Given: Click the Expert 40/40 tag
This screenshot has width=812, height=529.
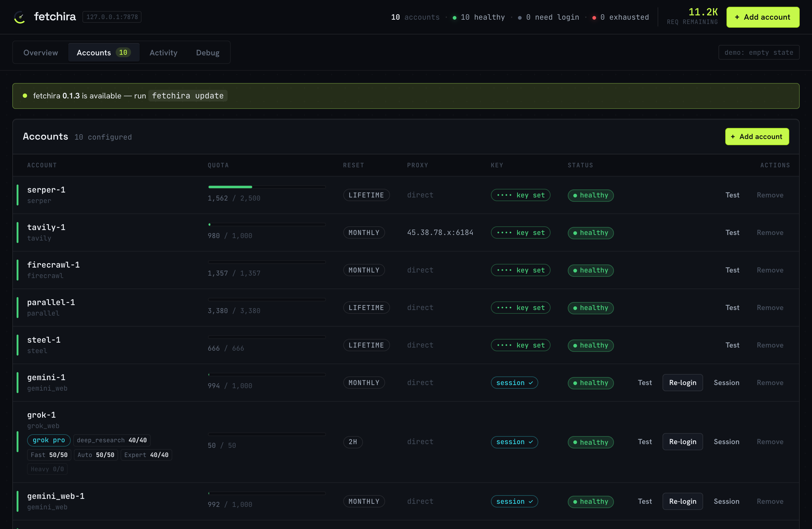Looking at the screenshot, I should click(x=146, y=455).
